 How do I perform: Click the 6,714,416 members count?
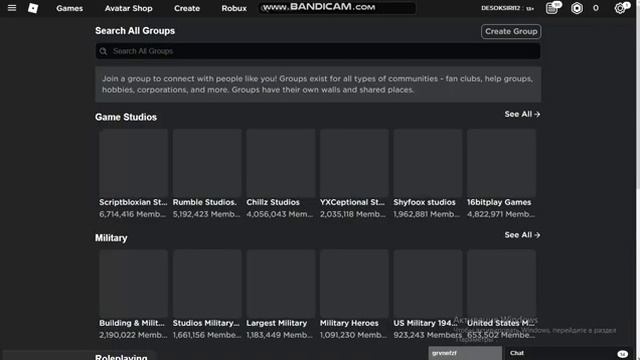(133, 214)
